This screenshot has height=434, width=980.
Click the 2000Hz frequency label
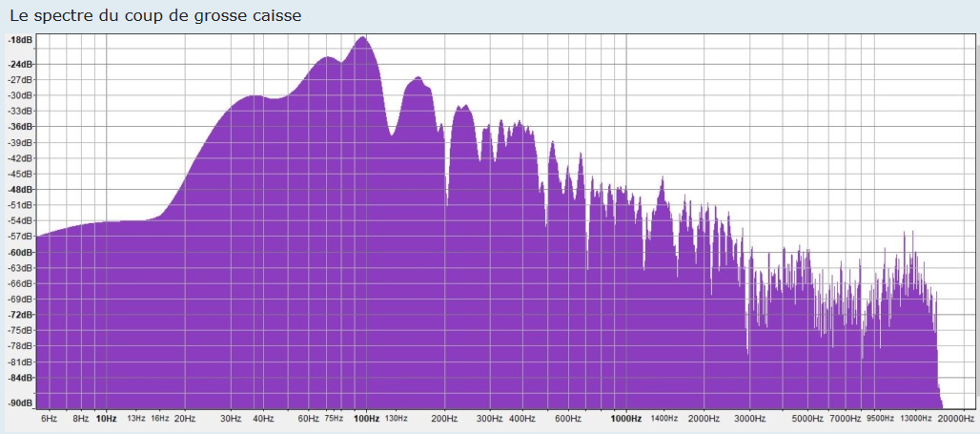coord(705,418)
